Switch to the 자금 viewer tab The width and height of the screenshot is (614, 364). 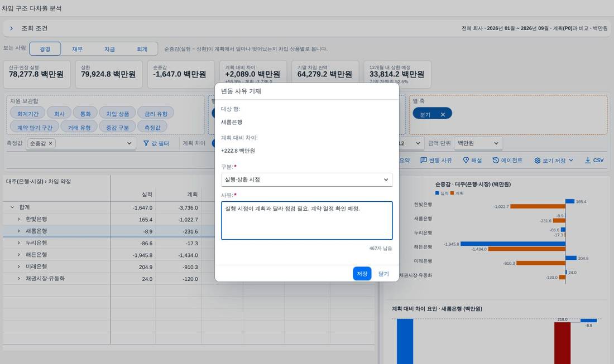click(109, 49)
